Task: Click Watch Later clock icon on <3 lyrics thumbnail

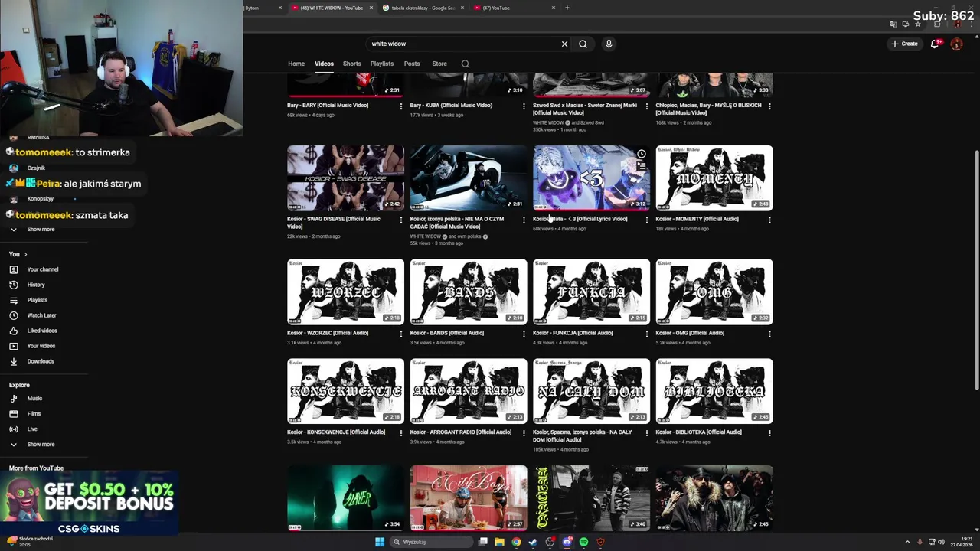Action: 642,154
